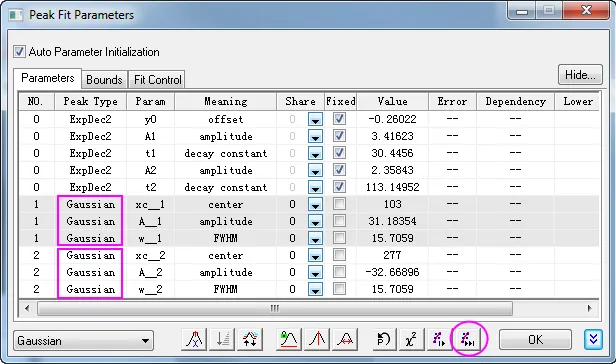Open Share dropdown for the t1 row
Viewport: 616px width, 364px height.
pyautogui.click(x=315, y=153)
